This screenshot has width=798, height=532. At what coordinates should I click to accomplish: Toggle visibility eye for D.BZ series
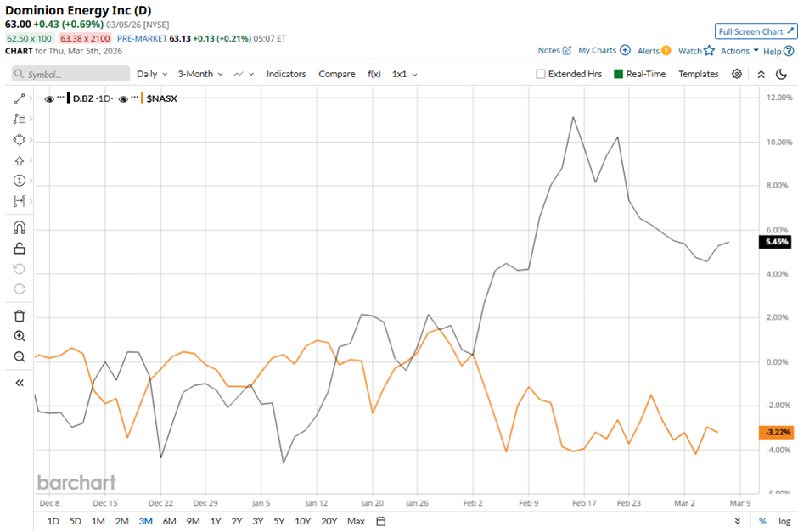(49, 99)
